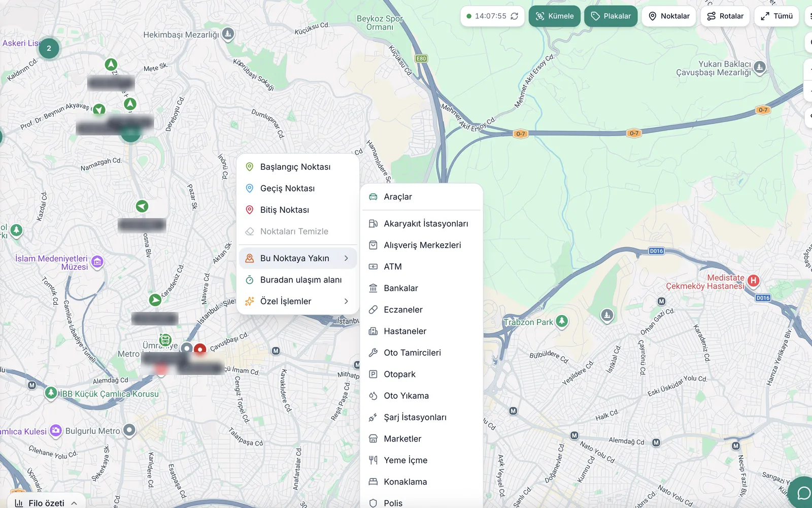Screen dimensions: 812x508
Task: Click the Alışveriş Merkezleri shopping bag icon
Action: [x=373, y=245]
